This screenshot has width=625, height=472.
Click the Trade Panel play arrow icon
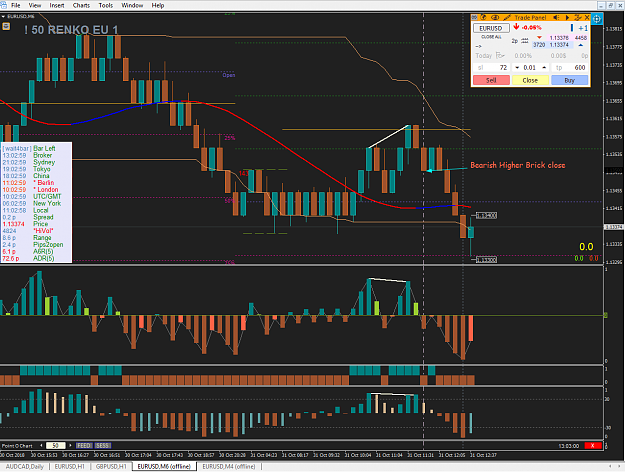point(567,18)
